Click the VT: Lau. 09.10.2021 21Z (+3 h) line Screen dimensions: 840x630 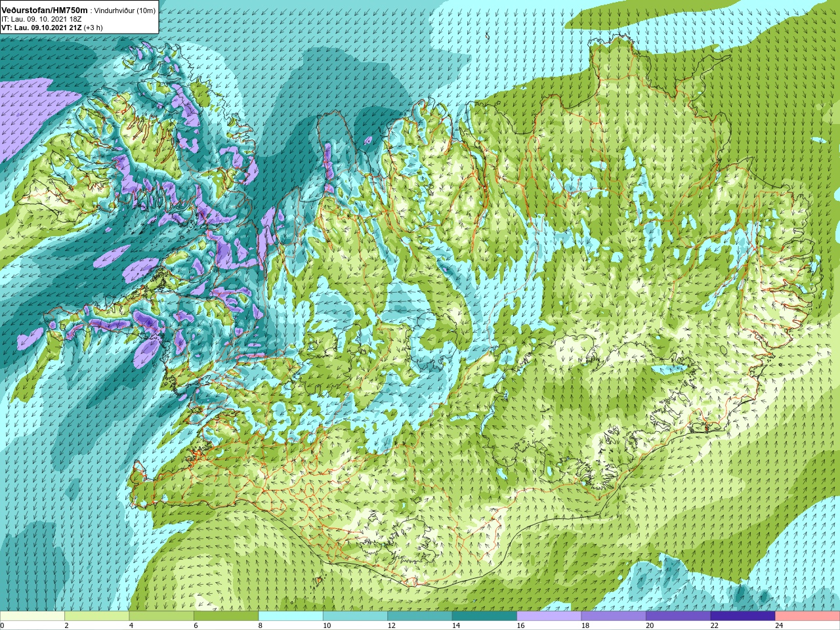pos(52,28)
